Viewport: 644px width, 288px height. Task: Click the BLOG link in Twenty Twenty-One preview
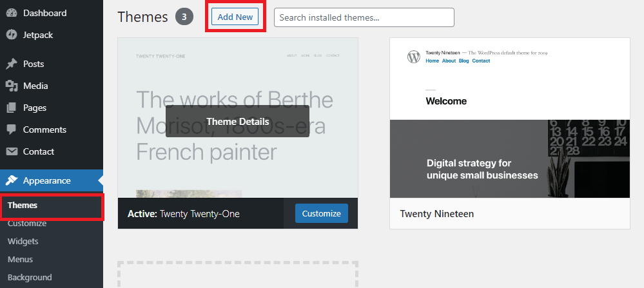(318, 56)
